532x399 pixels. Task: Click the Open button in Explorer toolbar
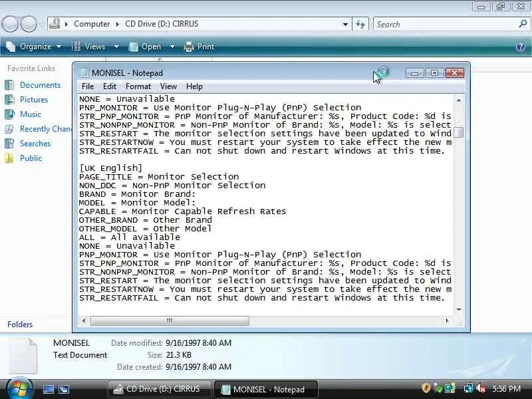pyautogui.click(x=145, y=47)
